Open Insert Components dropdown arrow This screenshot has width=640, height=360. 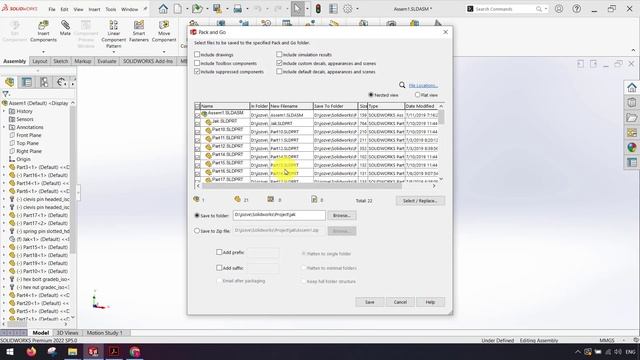point(43,52)
